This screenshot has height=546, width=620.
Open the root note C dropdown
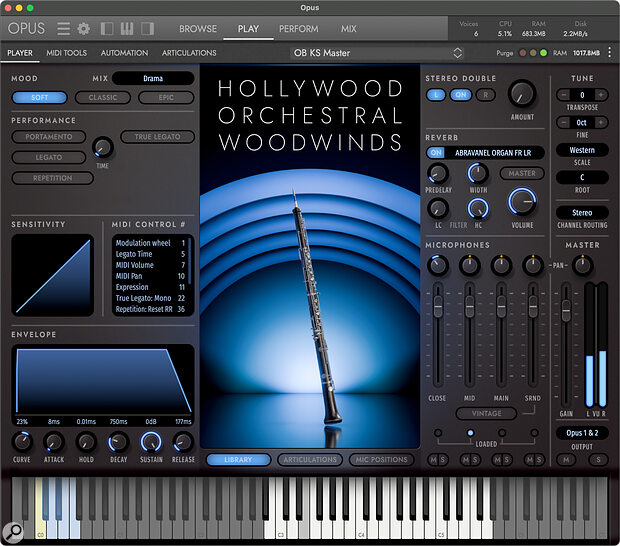(x=582, y=177)
